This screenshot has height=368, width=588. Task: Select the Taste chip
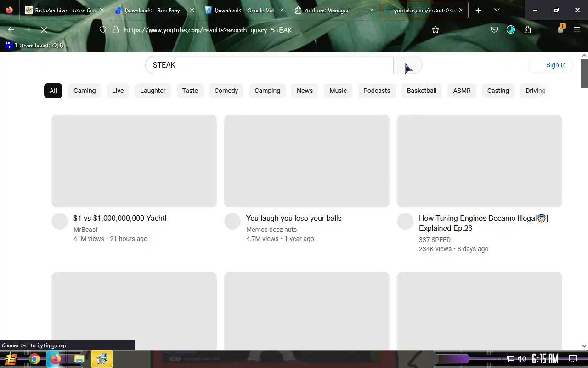click(x=190, y=91)
